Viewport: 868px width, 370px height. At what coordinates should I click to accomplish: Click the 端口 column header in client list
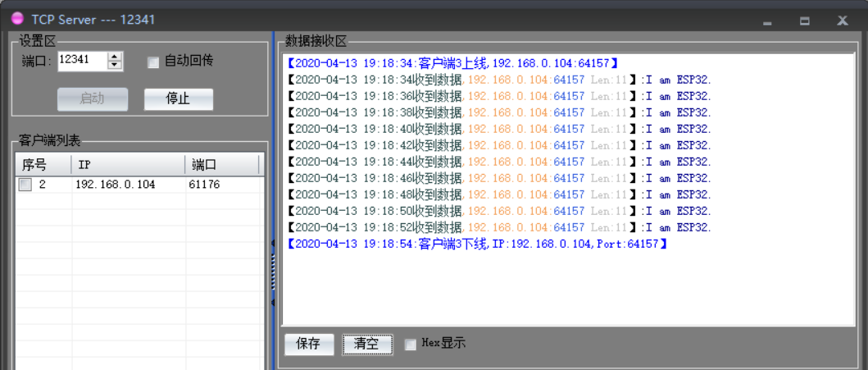point(221,165)
